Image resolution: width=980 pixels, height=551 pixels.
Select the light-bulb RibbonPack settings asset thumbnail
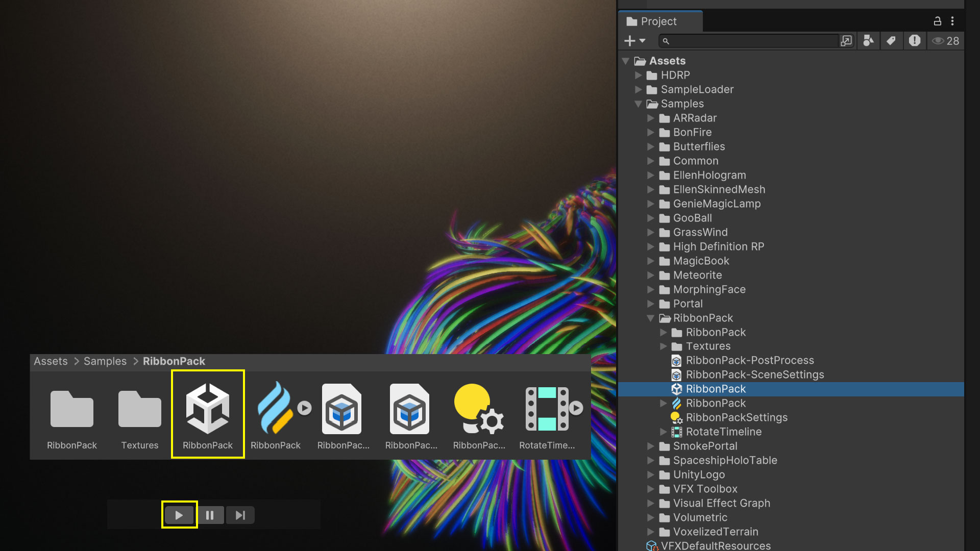coord(479,409)
